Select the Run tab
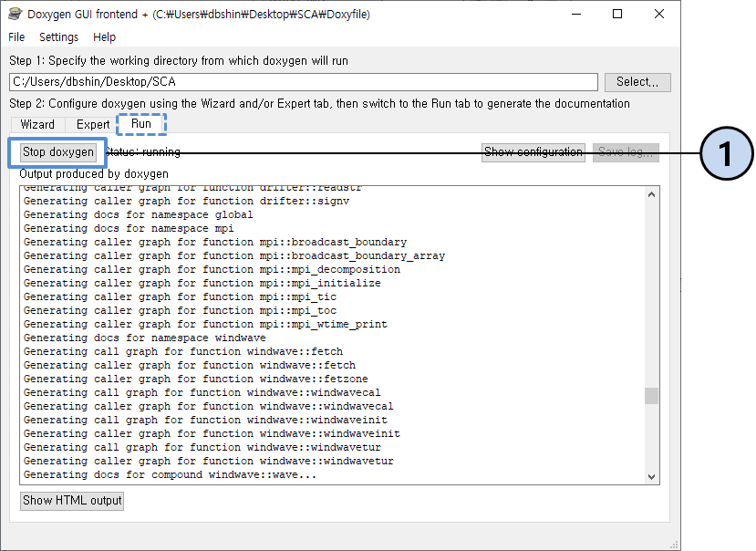The height and width of the screenshot is (551, 756). click(x=141, y=124)
